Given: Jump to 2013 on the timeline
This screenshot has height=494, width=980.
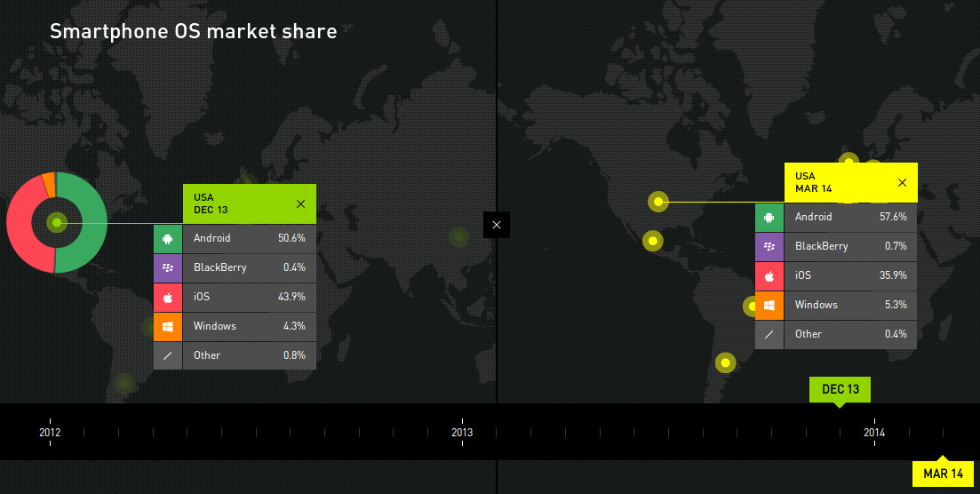Looking at the screenshot, I should pyautogui.click(x=462, y=433).
